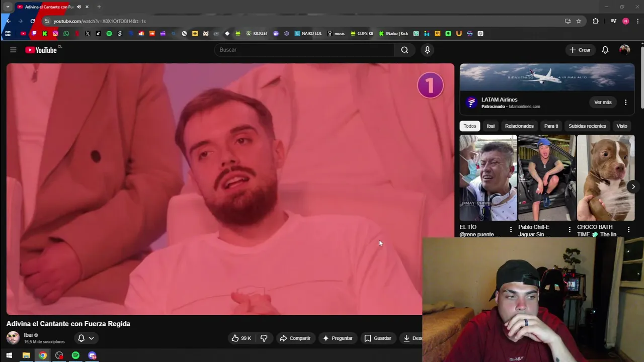Open the INaiko | Kick bookmark

(393, 34)
